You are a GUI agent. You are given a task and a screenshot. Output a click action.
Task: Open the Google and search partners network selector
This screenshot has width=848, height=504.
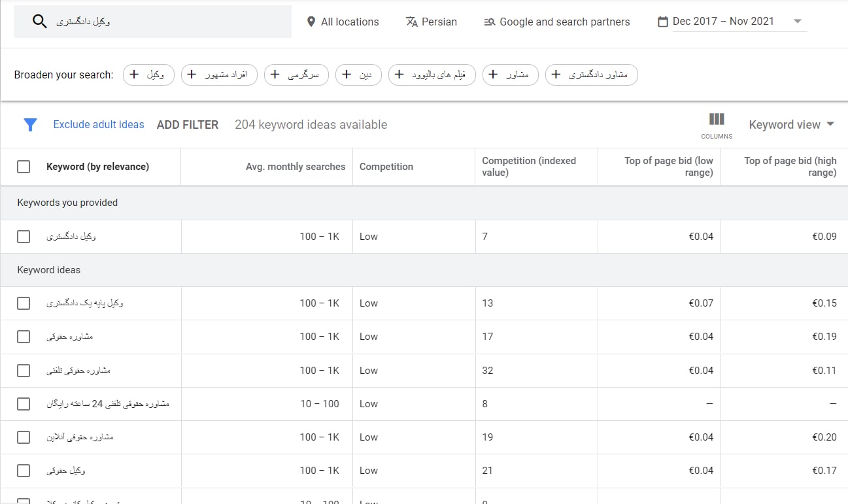click(557, 22)
